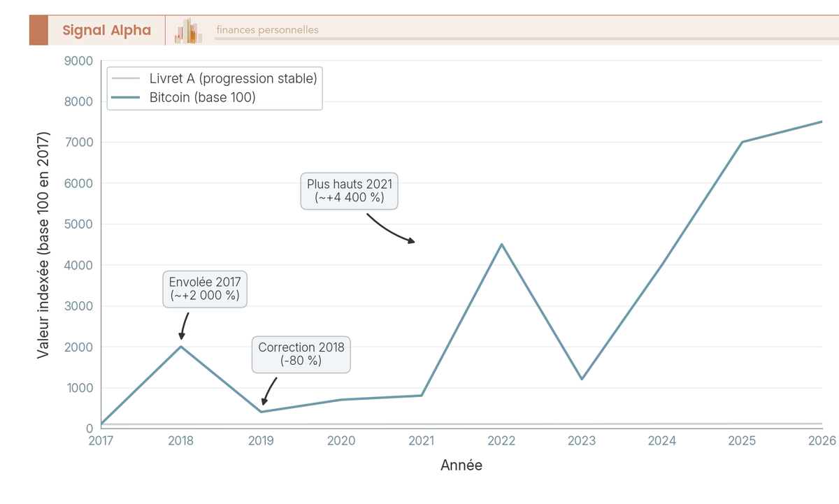
Task: Click the y-axis label 8000
Action: point(80,102)
